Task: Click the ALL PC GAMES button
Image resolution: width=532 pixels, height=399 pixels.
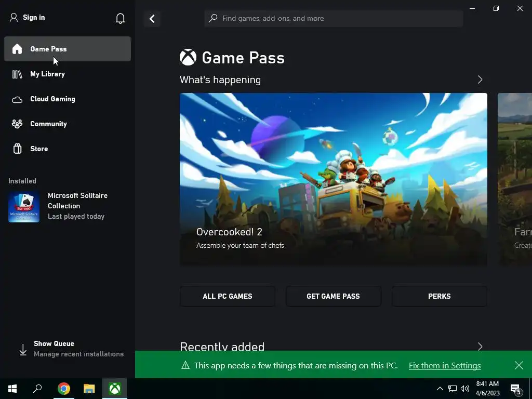Action: pos(228,296)
